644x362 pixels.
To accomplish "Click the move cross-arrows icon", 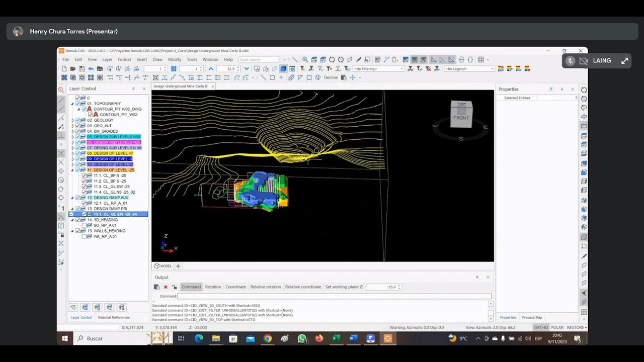I will point(353,78).
